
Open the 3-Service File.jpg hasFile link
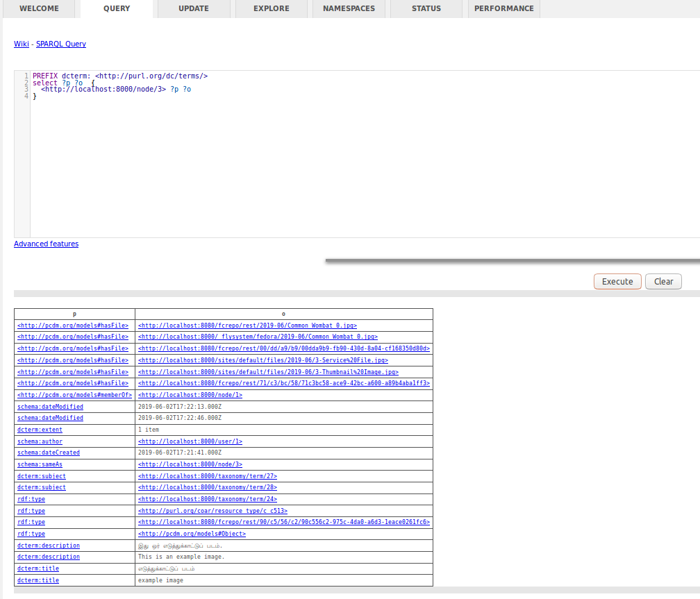(x=262, y=360)
